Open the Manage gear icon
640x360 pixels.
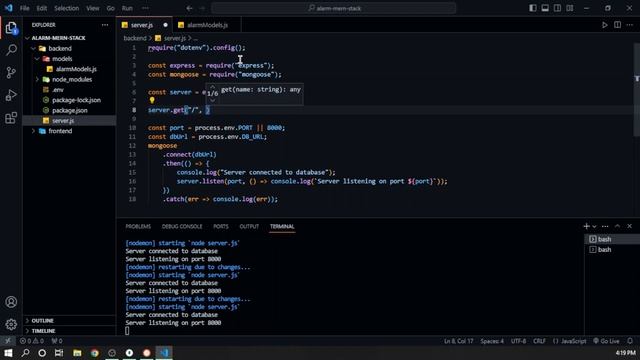(11, 324)
